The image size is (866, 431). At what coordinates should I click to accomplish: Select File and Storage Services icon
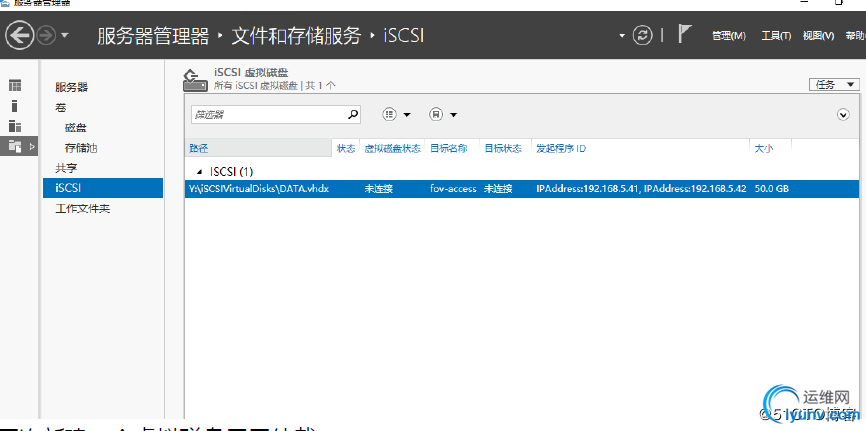point(15,146)
